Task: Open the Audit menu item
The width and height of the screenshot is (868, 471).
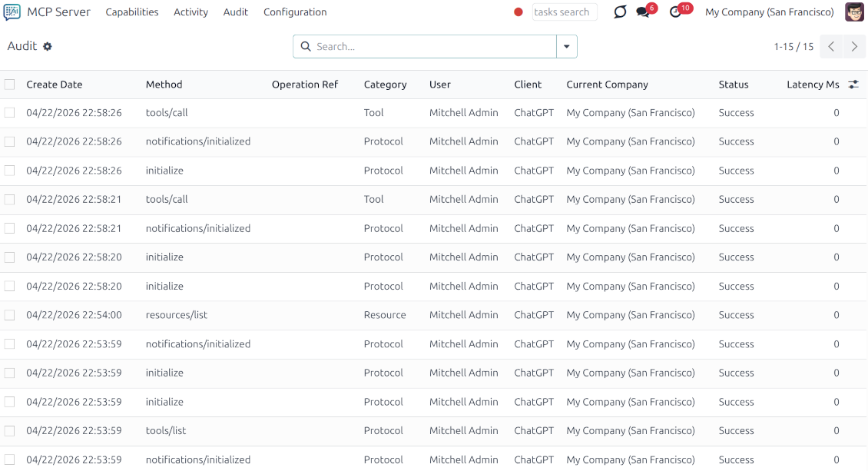Action: (235, 12)
